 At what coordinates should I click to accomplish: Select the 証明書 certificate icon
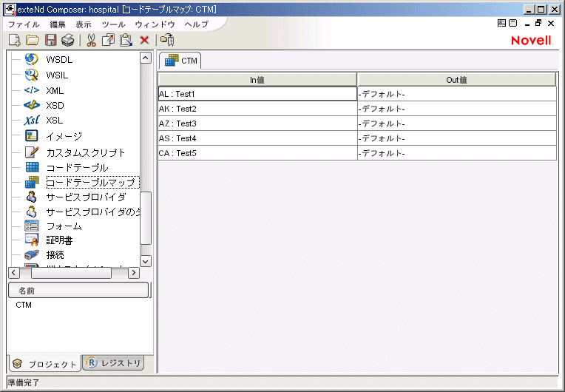pyautogui.click(x=32, y=240)
